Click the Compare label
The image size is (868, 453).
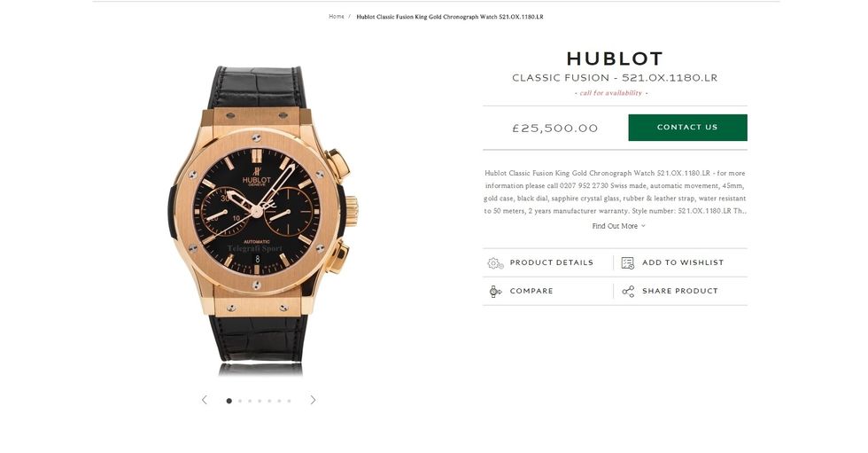[x=531, y=291]
